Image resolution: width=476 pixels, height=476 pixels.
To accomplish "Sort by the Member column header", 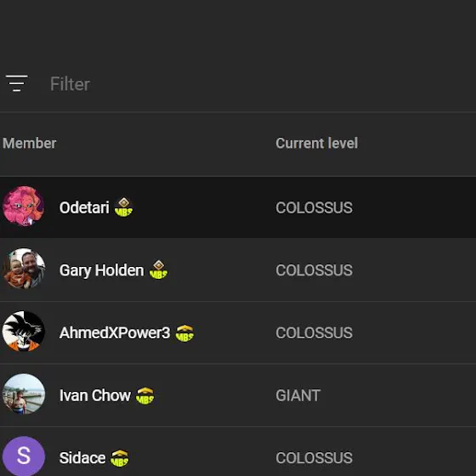I will 30,144.
